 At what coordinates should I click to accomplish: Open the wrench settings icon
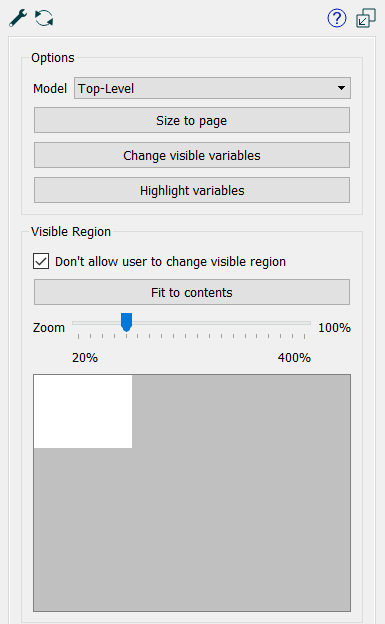point(18,18)
